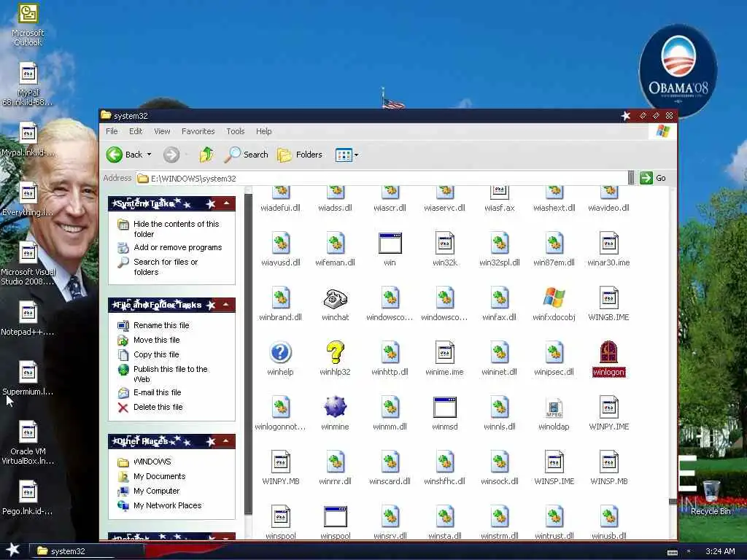Click the Back button
The image size is (747, 560).
point(124,155)
